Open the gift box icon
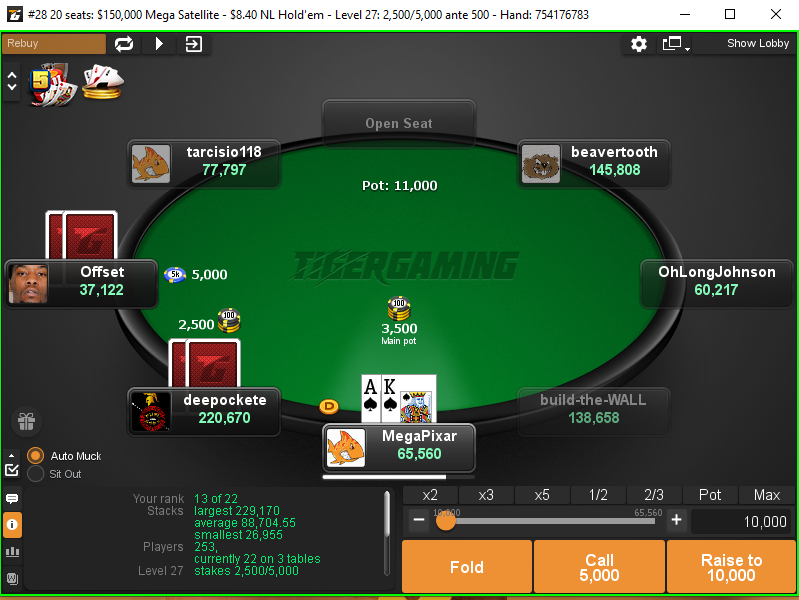This screenshot has width=799, height=600. coord(26,422)
